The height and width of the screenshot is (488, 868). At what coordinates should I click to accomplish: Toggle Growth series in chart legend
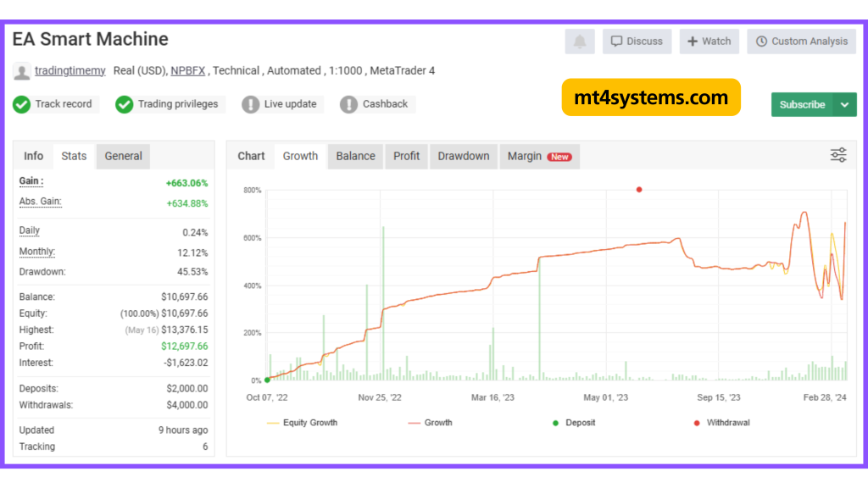tap(431, 423)
